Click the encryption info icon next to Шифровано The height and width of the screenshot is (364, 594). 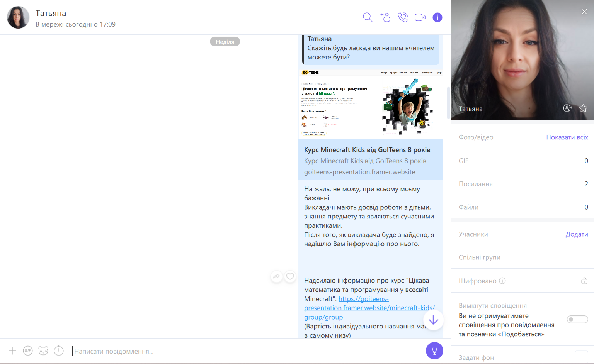(x=502, y=281)
